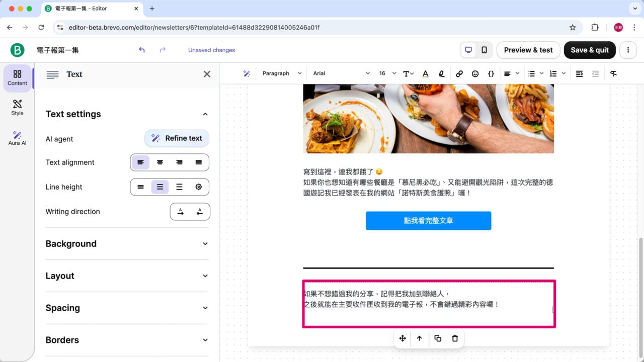The height and width of the screenshot is (362, 644).
Task: Close the Text settings panel
Action: 206,74
